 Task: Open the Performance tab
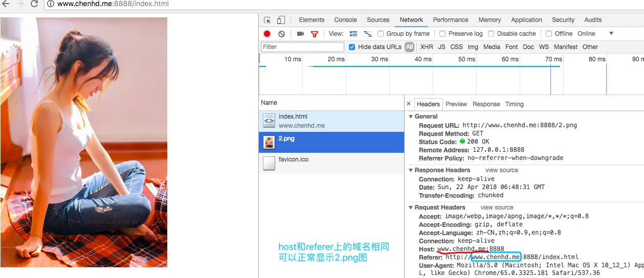click(451, 20)
